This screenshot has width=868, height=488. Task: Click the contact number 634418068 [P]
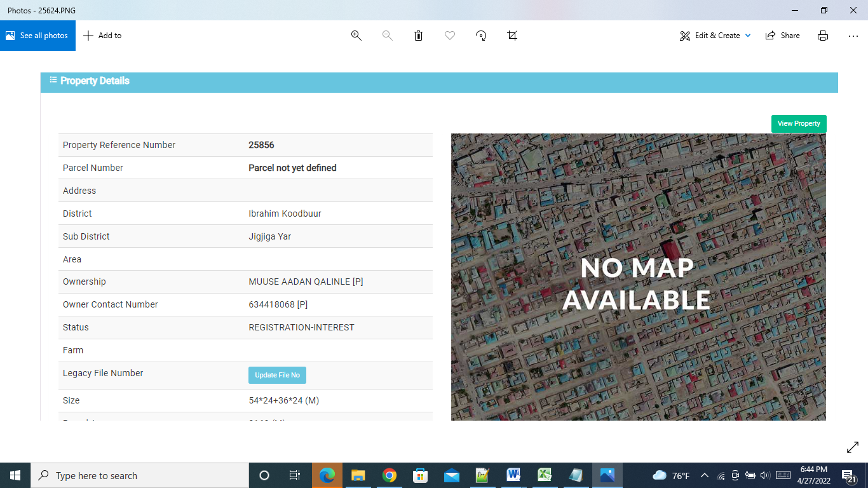coord(278,304)
